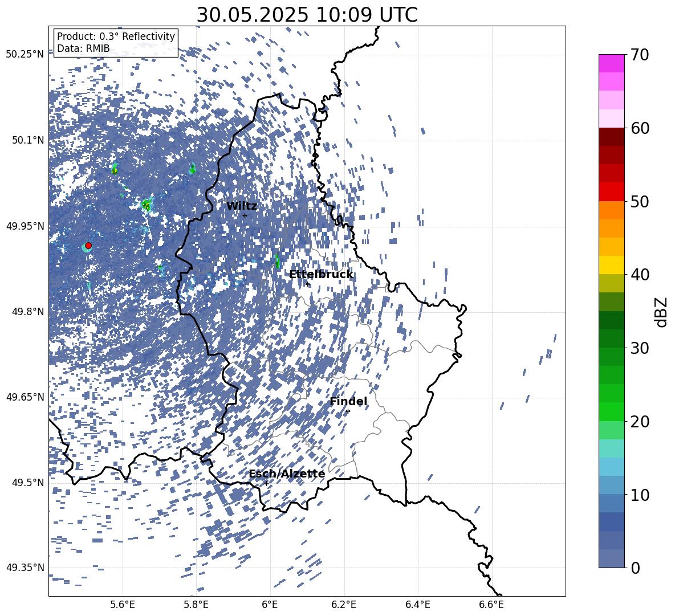Screen dimensions: 675x616
Task: Click the 10 value on colorbar
Action: (x=640, y=495)
